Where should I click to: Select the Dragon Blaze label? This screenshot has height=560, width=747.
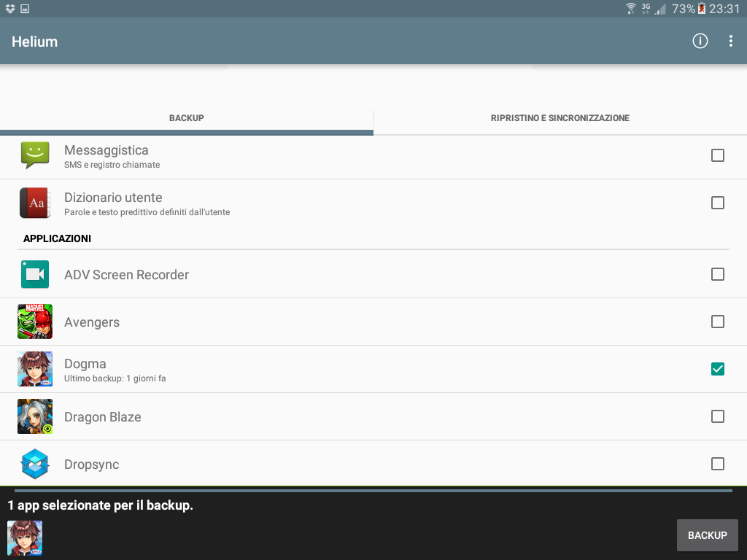103,417
